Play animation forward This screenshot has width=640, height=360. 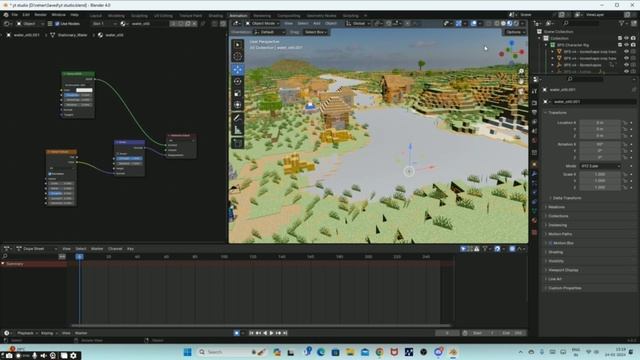click(x=272, y=333)
